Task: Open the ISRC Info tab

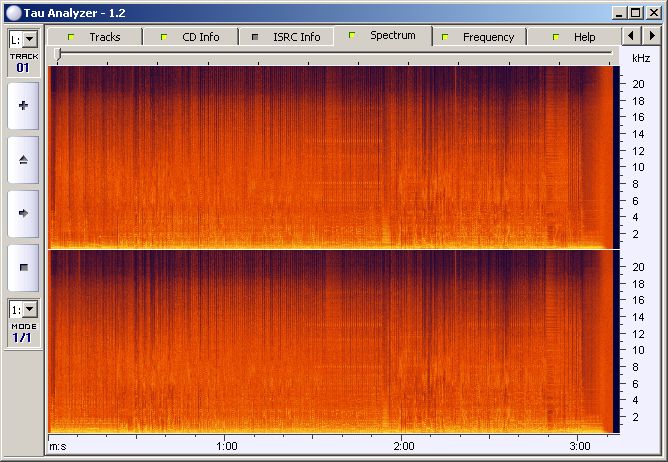Action: pos(286,37)
